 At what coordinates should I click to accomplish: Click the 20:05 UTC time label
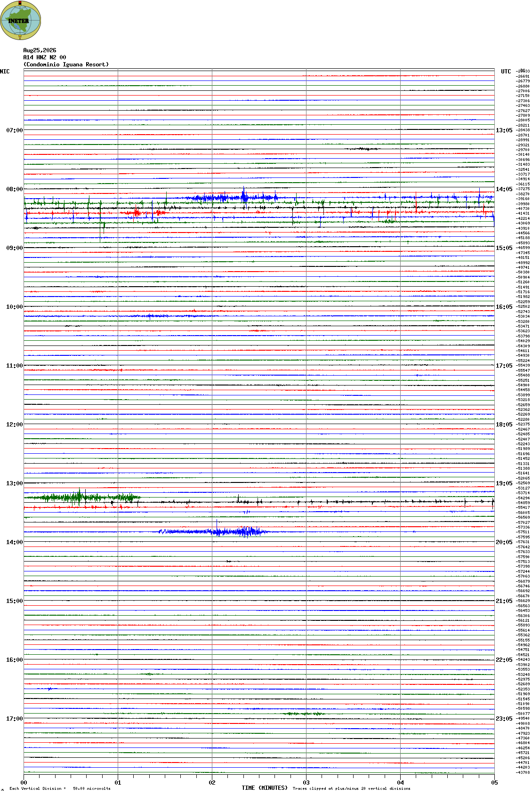(504, 542)
